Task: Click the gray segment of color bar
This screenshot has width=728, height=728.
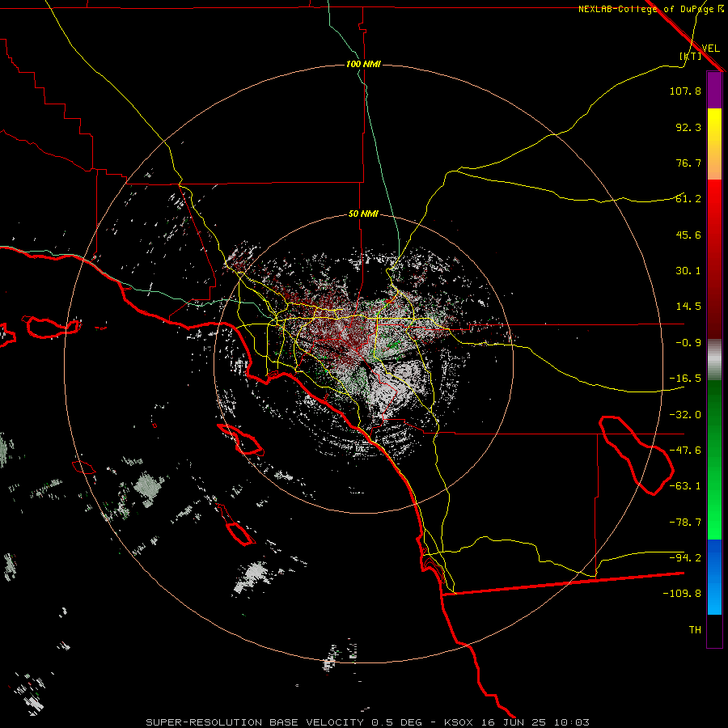Action: pyautogui.click(x=714, y=360)
